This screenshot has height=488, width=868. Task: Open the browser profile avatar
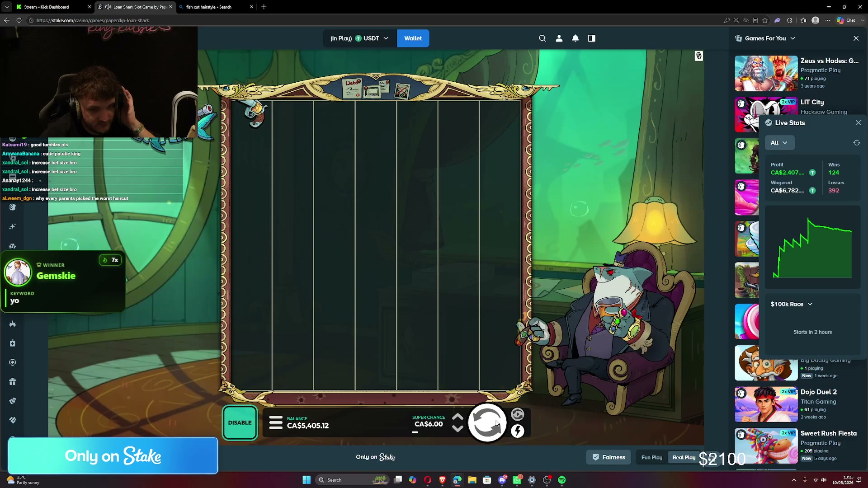[816, 20]
